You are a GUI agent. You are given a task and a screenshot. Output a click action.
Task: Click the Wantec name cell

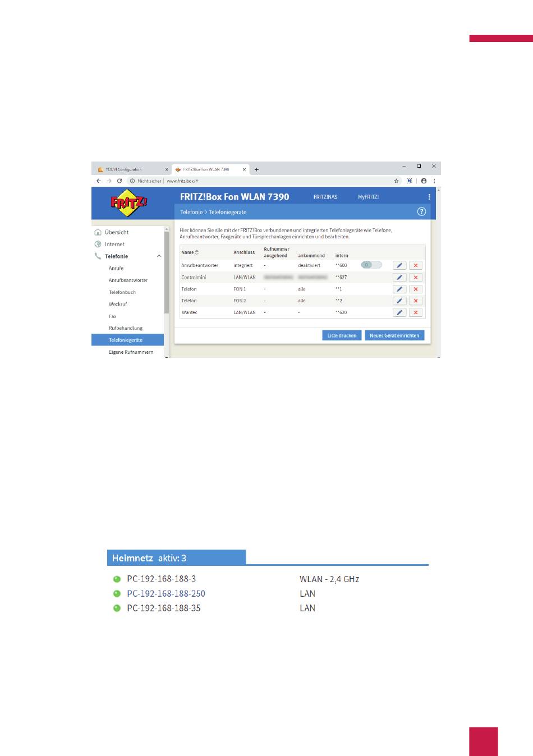[x=190, y=312]
